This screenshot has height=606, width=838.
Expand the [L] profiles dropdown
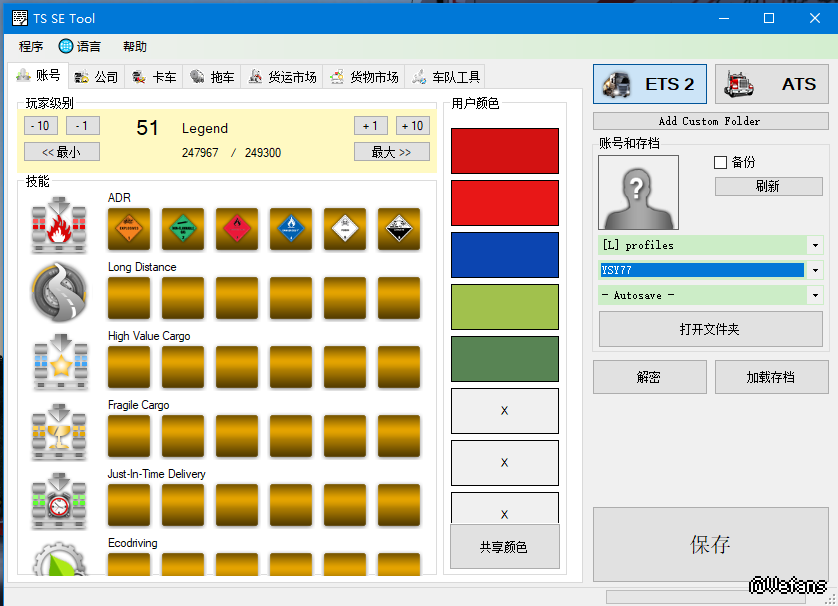(815, 245)
